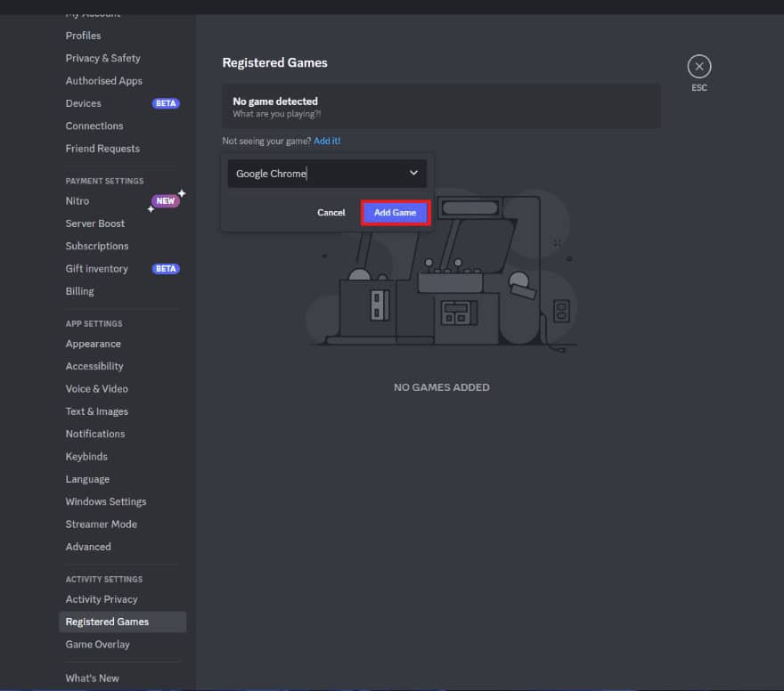Go to Authorised Apps

click(104, 80)
